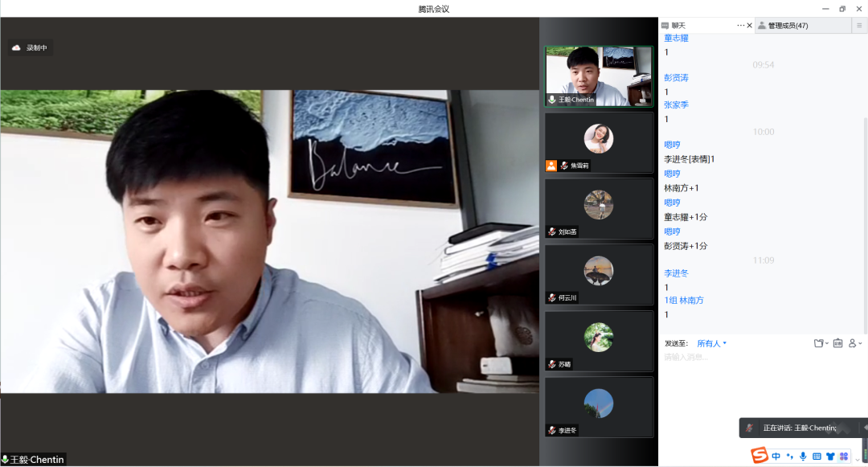The width and height of the screenshot is (868, 467).
Task: Click the audio level meter at bottom right
Action: (x=866, y=449)
